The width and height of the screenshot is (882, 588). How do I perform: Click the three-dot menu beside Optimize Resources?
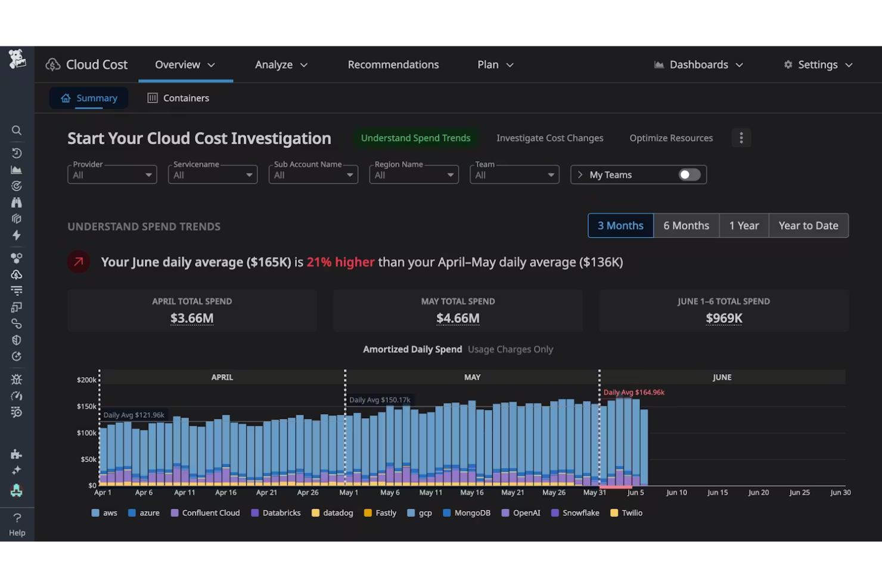click(741, 138)
